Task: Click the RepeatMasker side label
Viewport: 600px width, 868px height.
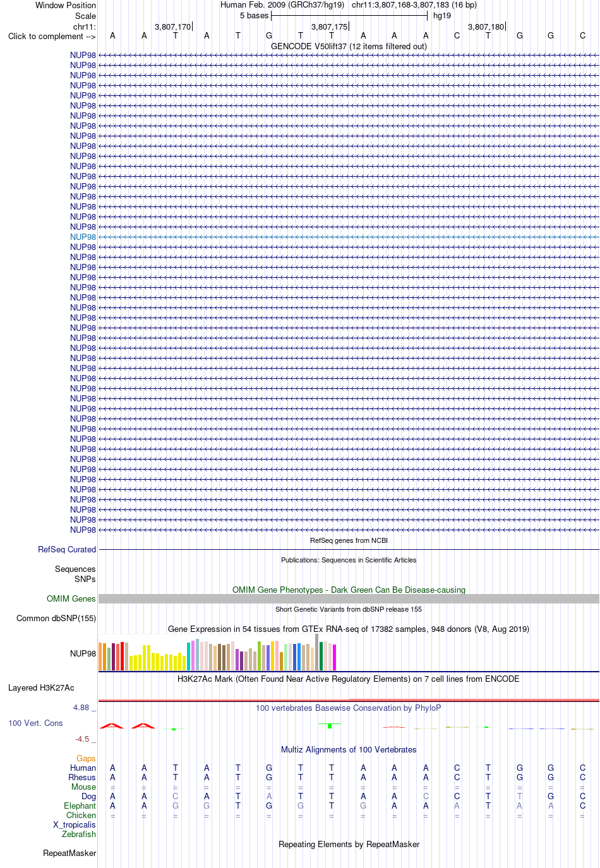Action: pyautogui.click(x=69, y=853)
